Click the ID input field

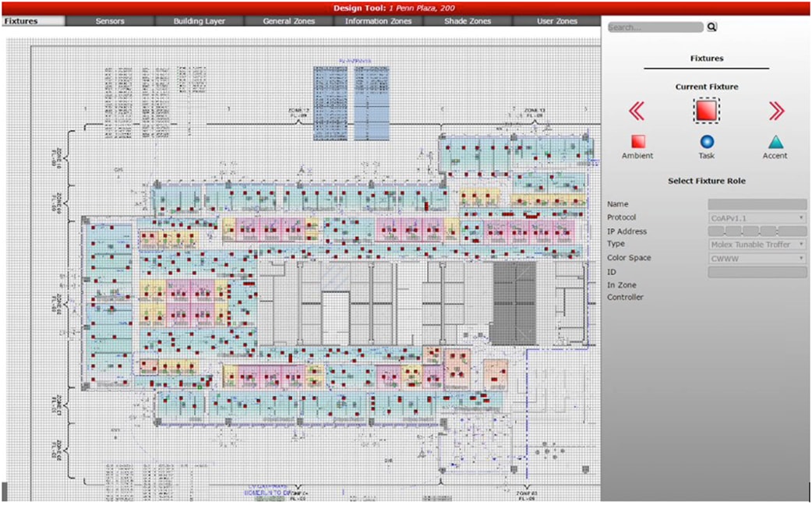pos(757,272)
